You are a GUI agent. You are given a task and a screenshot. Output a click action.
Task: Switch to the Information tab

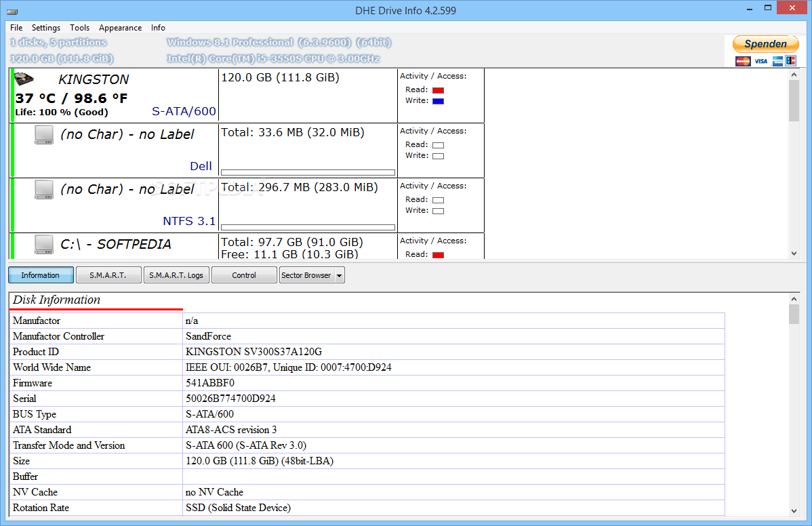[41, 275]
